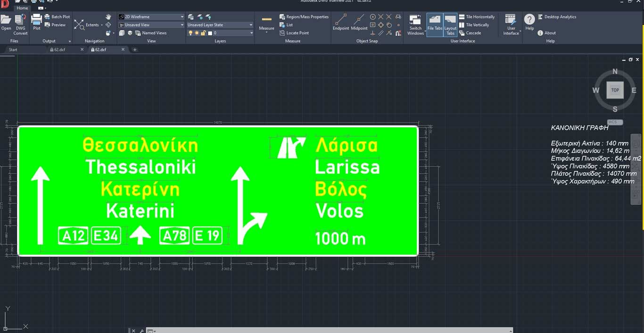The height and width of the screenshot is (333, 644).
Task: Open the Unsaved View dropdown
Action: tap(151, 25)
